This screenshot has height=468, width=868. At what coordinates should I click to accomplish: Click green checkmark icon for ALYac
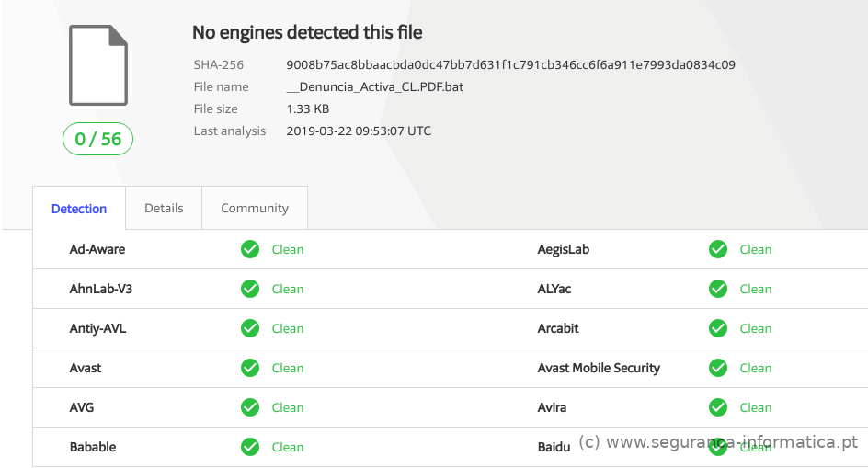pos(718,289)
